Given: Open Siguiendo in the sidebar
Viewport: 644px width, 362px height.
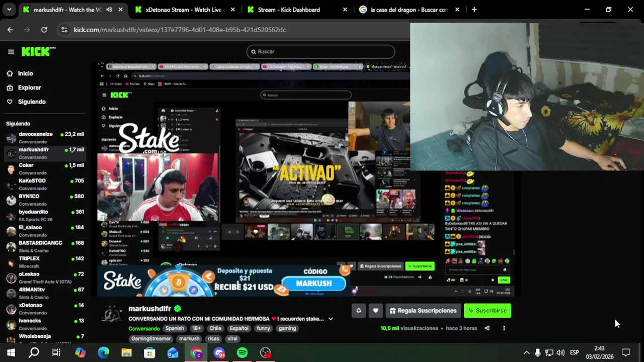Looking at the screenshot, I should pyautogui.click(x=31, y=102).
